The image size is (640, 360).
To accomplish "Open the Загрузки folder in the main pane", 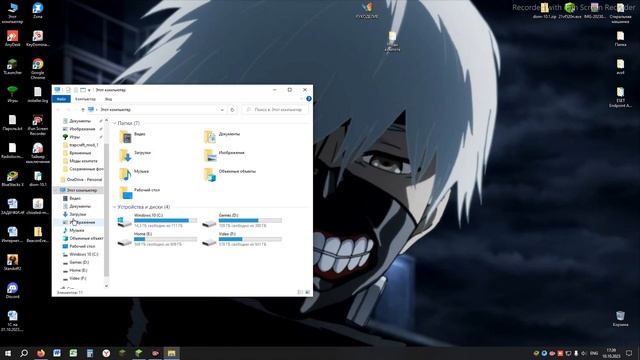I will [135, 155].
